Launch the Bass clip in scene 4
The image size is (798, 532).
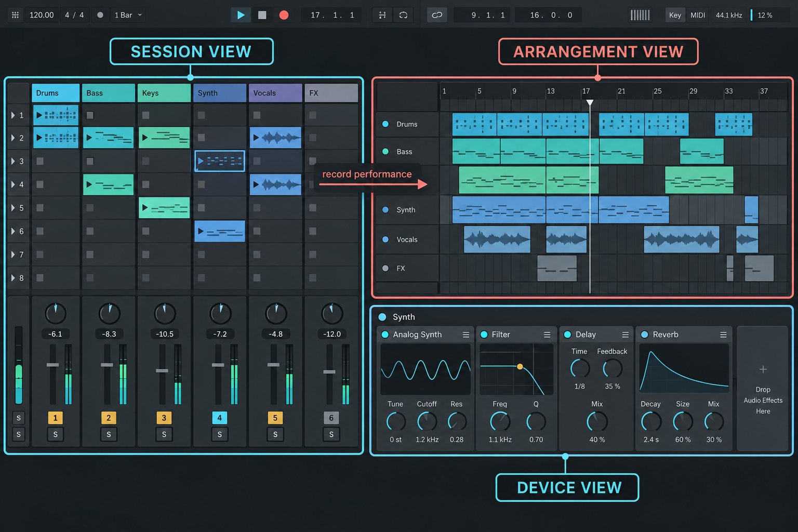click(x=89, y=184)
